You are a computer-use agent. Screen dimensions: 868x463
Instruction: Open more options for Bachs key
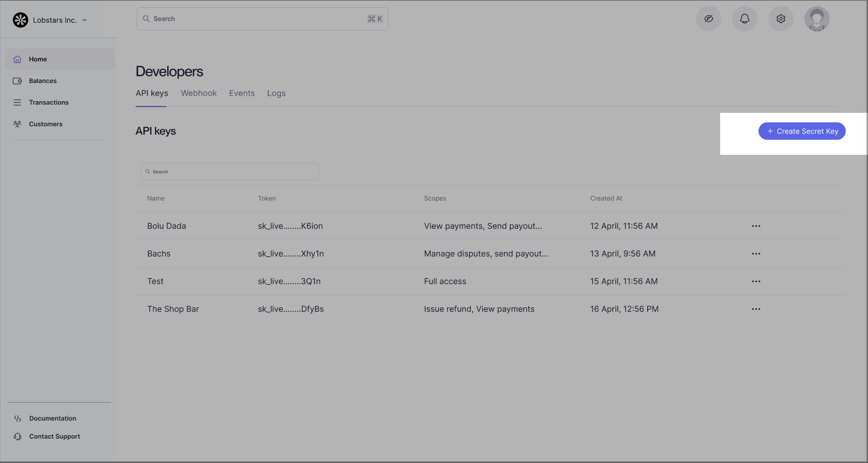[756, 254]
